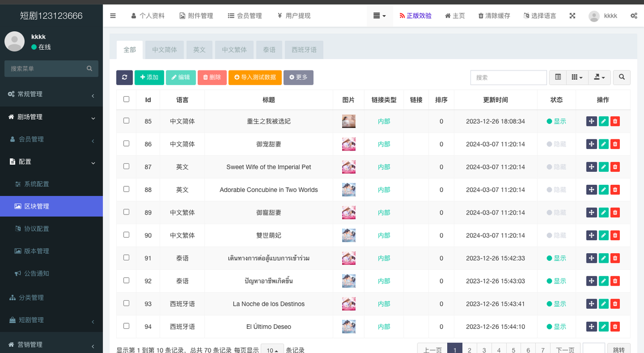
Task: Switch to the 西班牙语 tab
Action: coord(304,50)
